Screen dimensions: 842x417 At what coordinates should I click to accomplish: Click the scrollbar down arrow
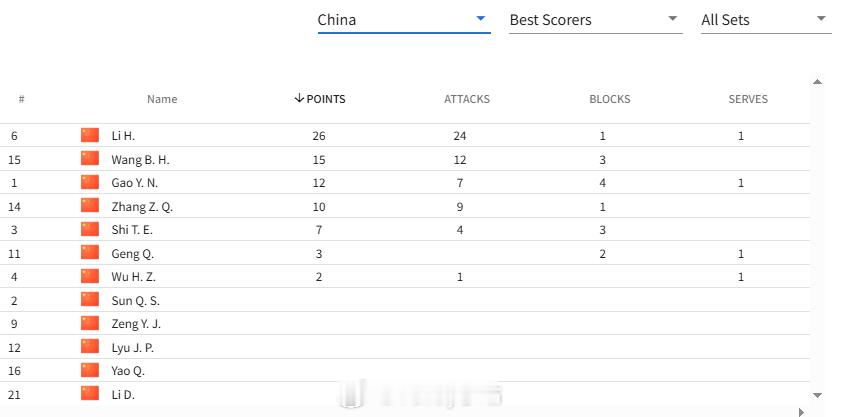point(817,396)
